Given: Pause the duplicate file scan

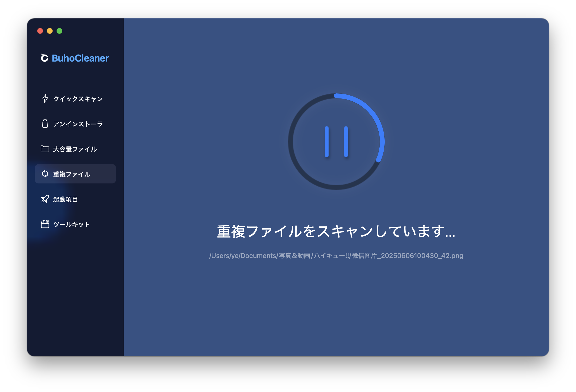Looking at the screenshot, I should (x=336, y=142).
